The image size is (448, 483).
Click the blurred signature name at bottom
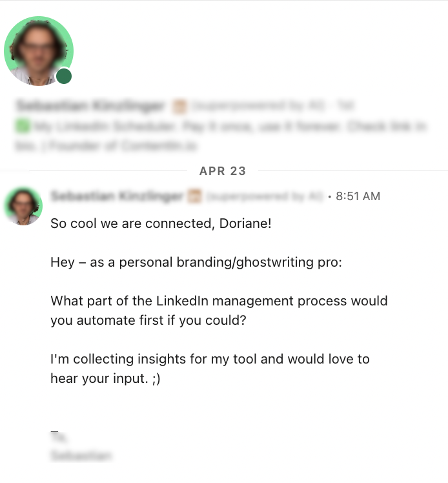[x=81, y=456]
